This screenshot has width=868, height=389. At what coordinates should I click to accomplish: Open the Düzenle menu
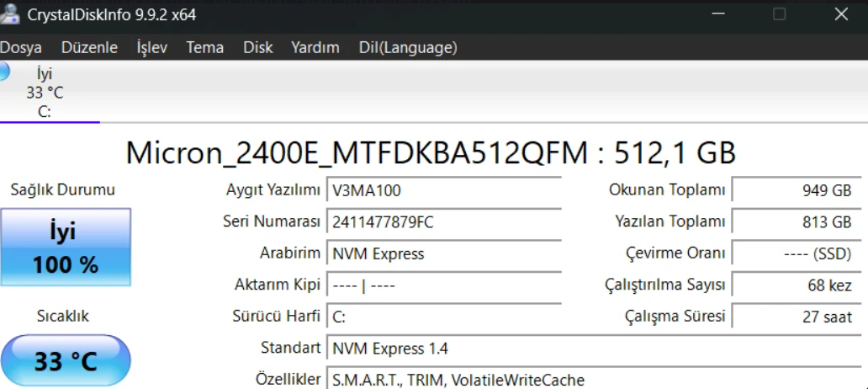(x=89, y=48)
